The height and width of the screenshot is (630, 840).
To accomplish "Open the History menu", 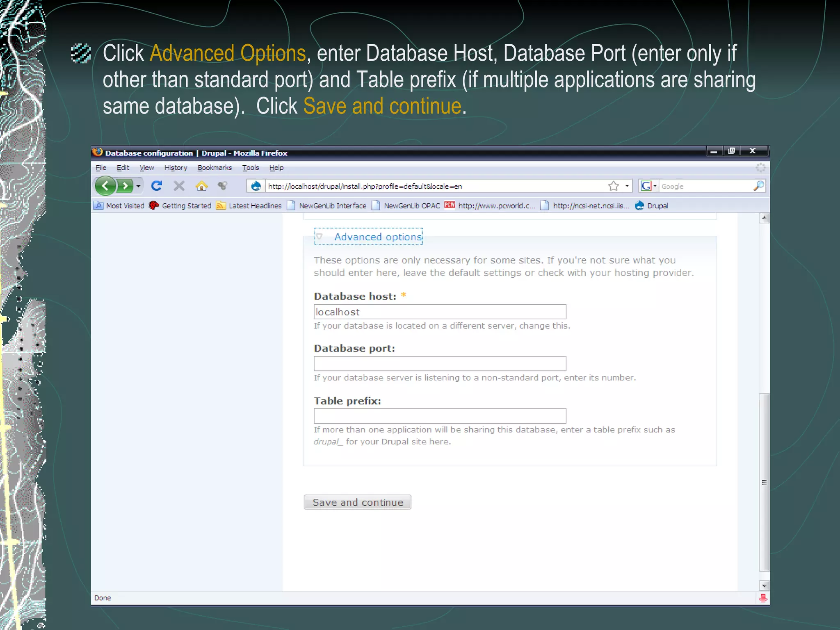I will pyautogui.click(x=176, y=168).
